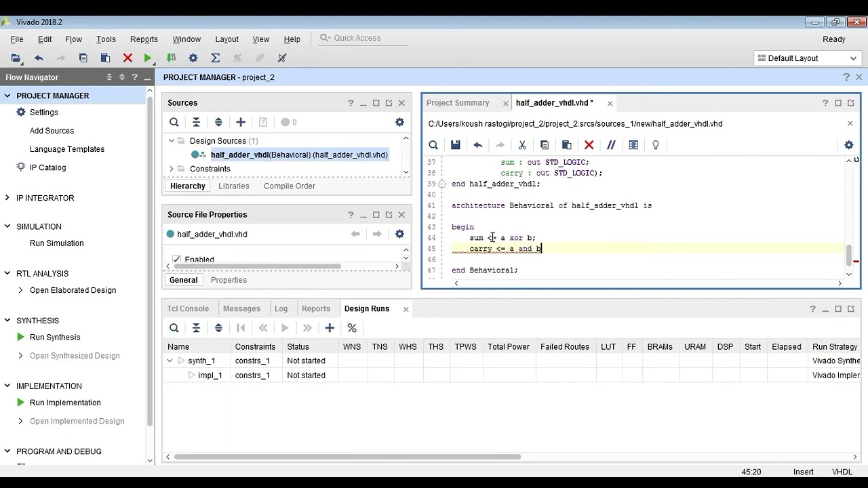Click the editor lightbulb icon
The width and height of the screenshot is (868, 488).
coord(656,145)
